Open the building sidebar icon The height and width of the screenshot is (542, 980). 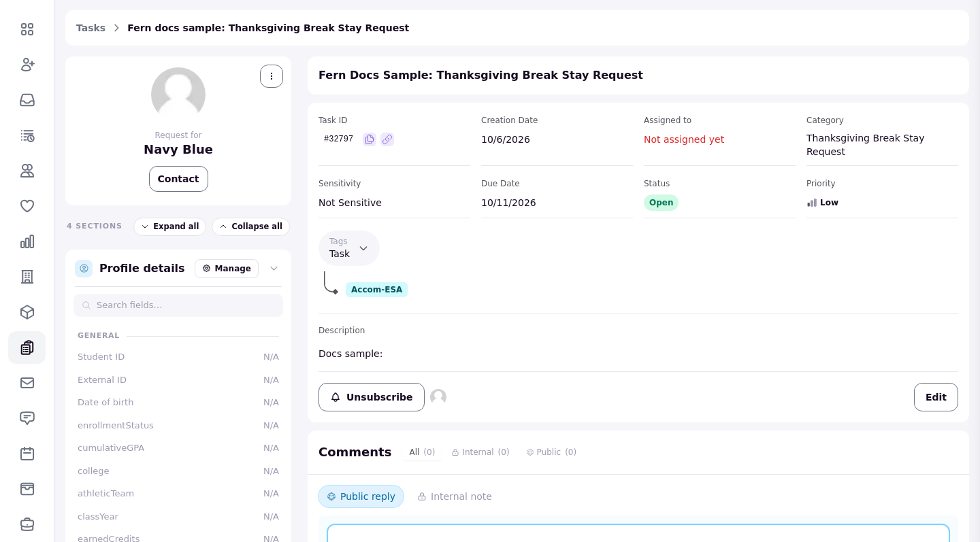[27, 277]
